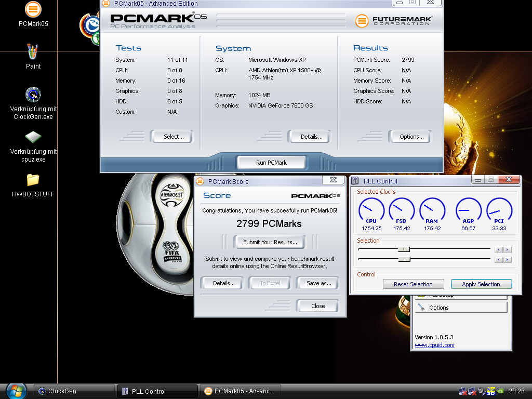Click the PCI clock gauge in PLL Control

point(499,211)
